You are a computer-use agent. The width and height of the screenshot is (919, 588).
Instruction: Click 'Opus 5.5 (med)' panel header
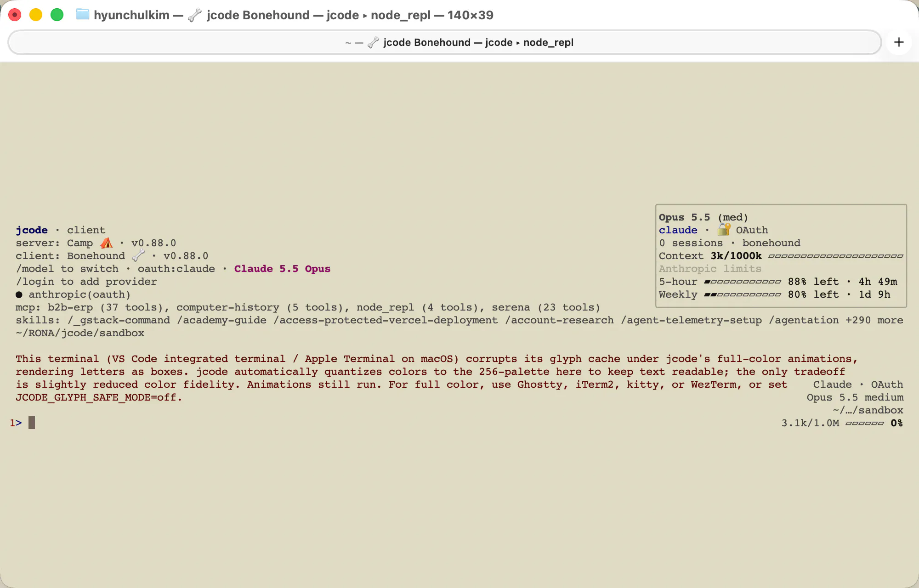coord(703,217)
